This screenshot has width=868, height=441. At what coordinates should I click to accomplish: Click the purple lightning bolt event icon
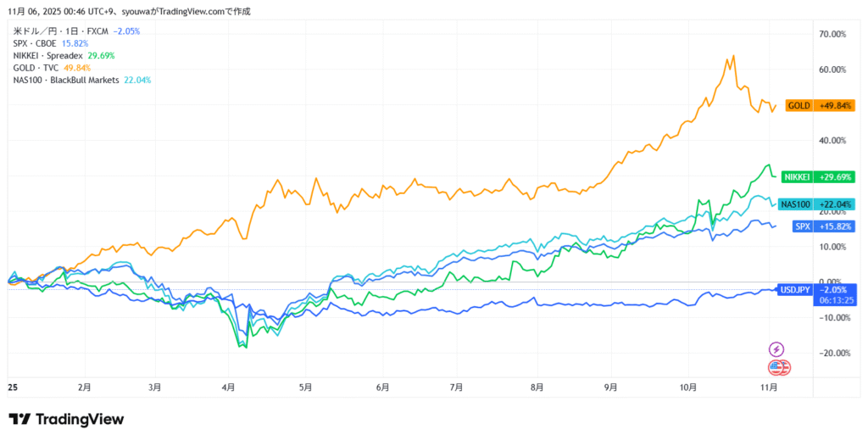[776, 349]
